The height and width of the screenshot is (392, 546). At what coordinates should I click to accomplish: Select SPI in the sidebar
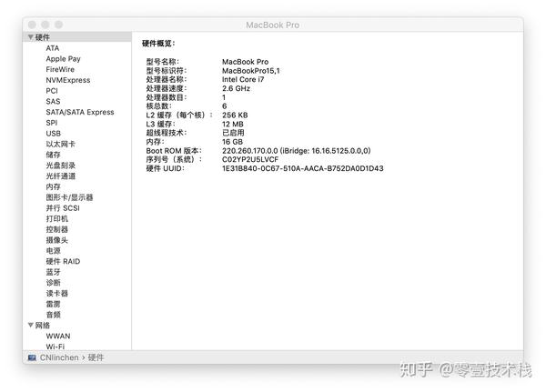[x=52, y=123]
